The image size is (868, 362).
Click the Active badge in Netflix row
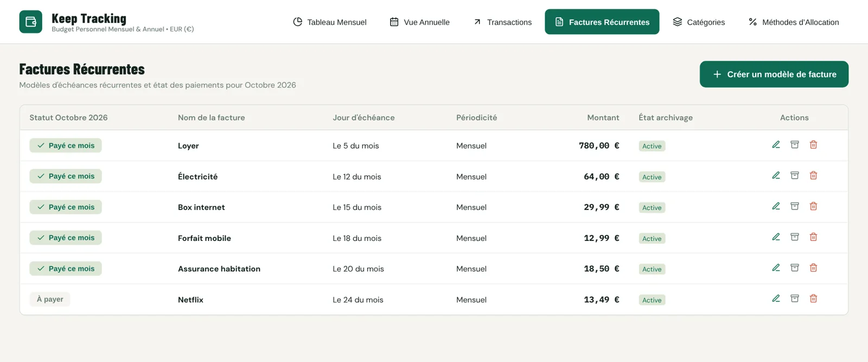pos(652,300)
